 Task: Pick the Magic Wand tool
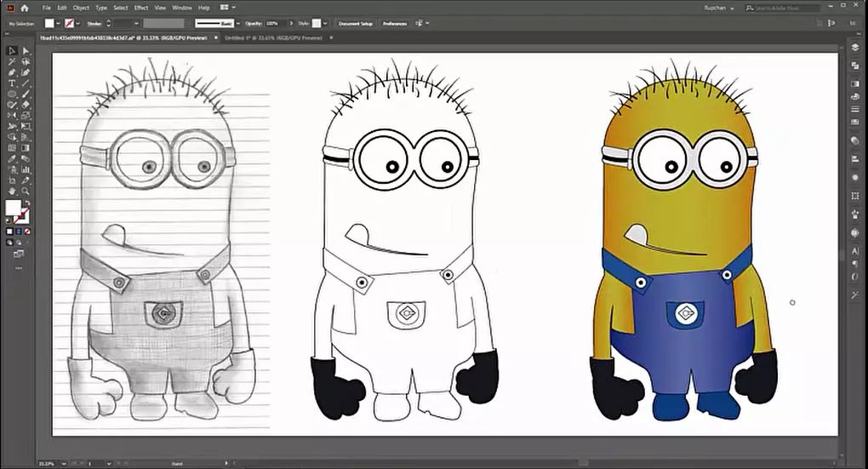coord(12,61)
